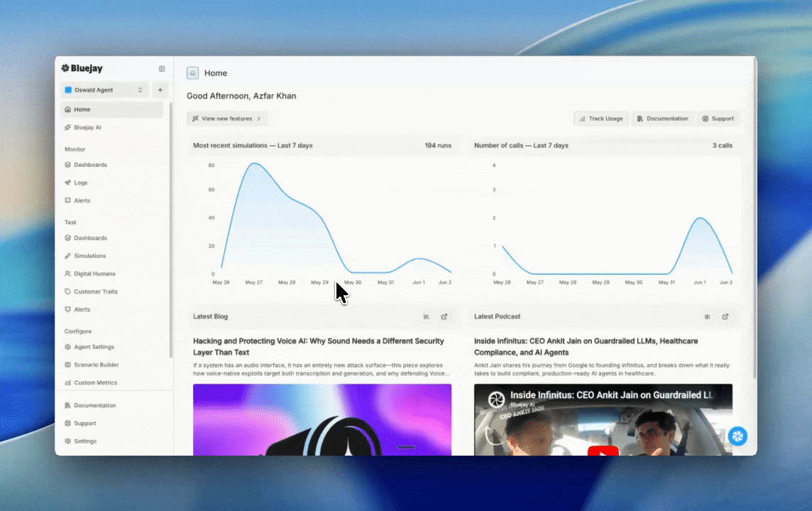Screen dimensions: 812x511
Task: Click the Bluejay logo
Action: coord(82,68)
